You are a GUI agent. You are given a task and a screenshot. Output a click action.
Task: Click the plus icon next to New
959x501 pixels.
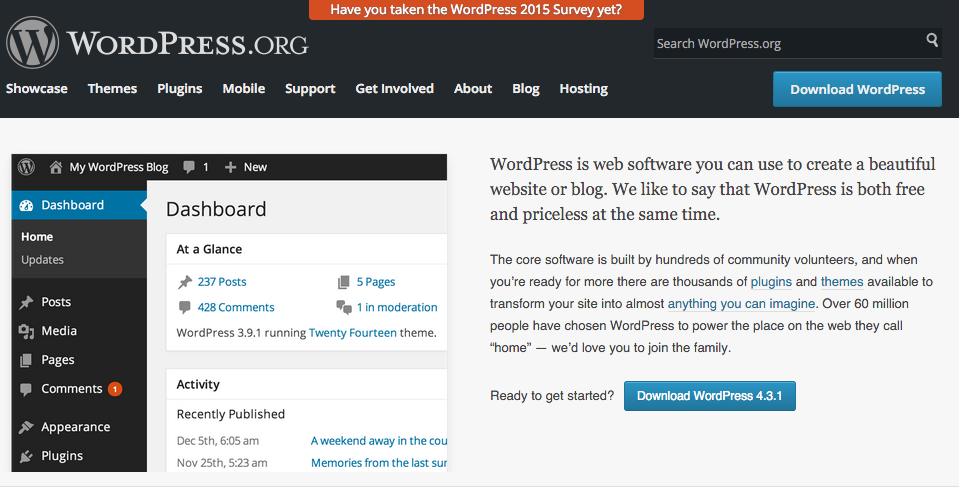[230, 167]
